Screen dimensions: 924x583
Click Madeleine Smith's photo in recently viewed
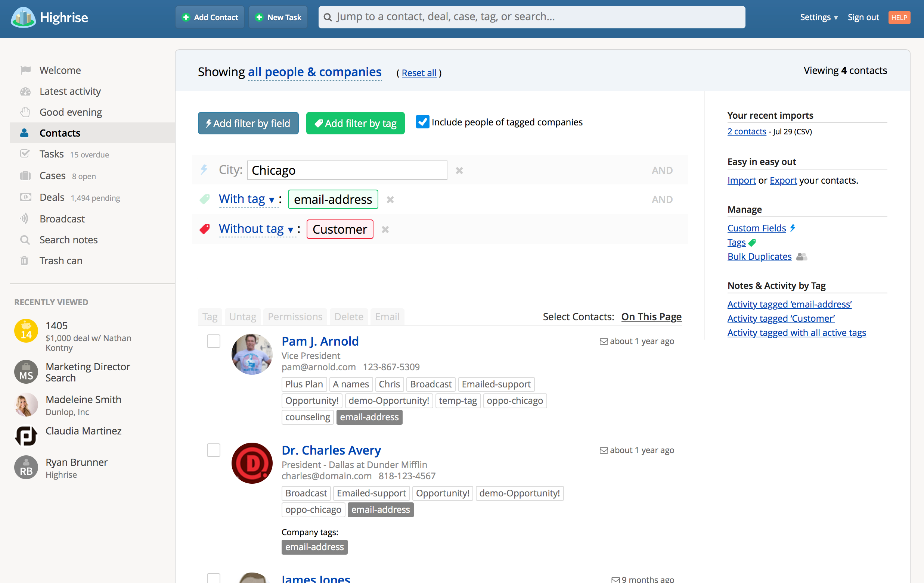coord(26,405)
